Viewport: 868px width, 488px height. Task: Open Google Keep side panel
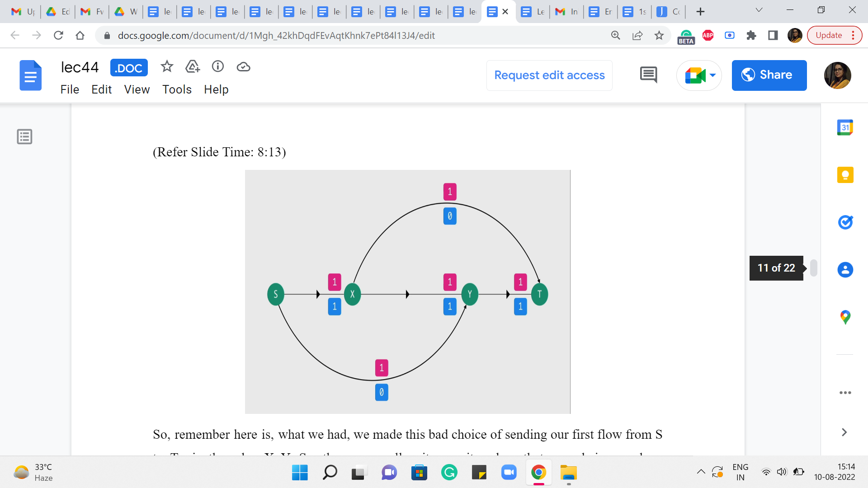845,175
